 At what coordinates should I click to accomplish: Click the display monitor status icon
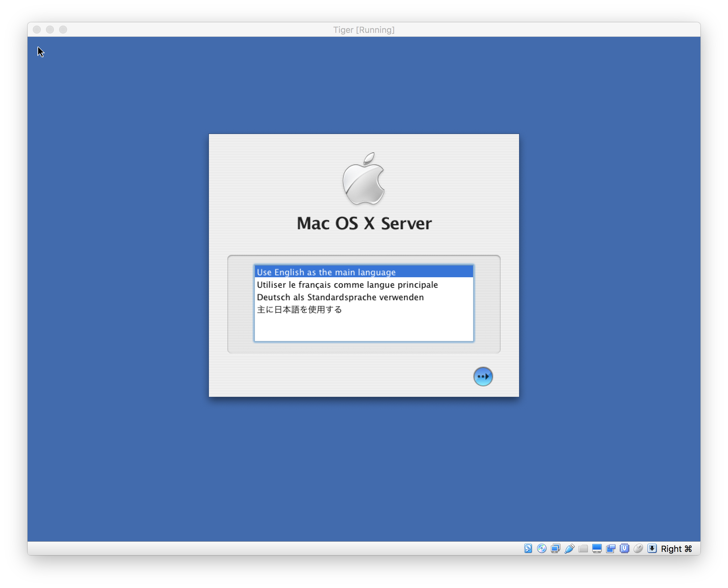[x=597, y=548]
